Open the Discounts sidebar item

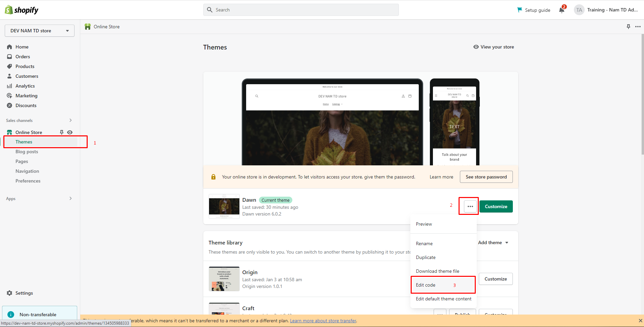[26, 105]
